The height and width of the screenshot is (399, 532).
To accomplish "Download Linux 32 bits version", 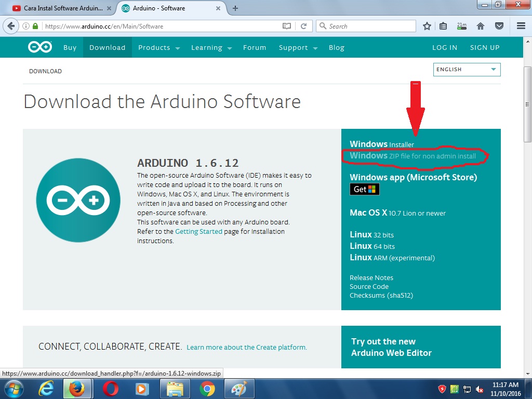I will coord(371,234).
